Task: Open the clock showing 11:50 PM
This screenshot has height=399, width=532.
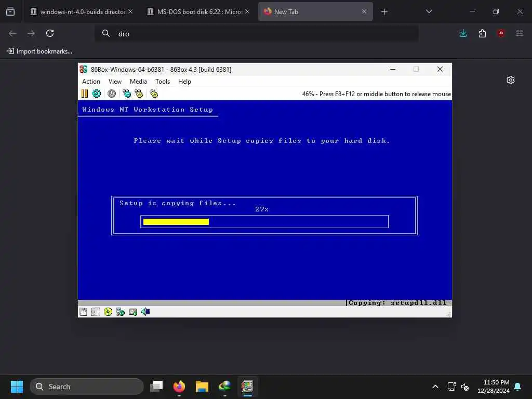Action: click(x=494, y=387)
